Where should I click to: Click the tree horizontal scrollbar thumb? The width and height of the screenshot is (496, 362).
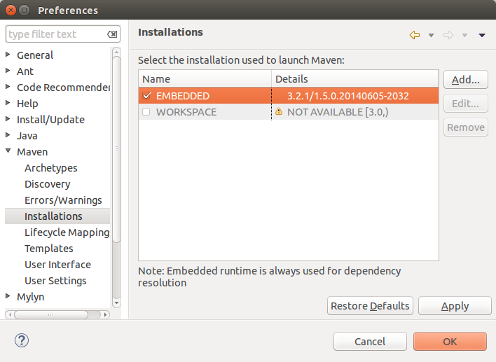click(51, 314)
